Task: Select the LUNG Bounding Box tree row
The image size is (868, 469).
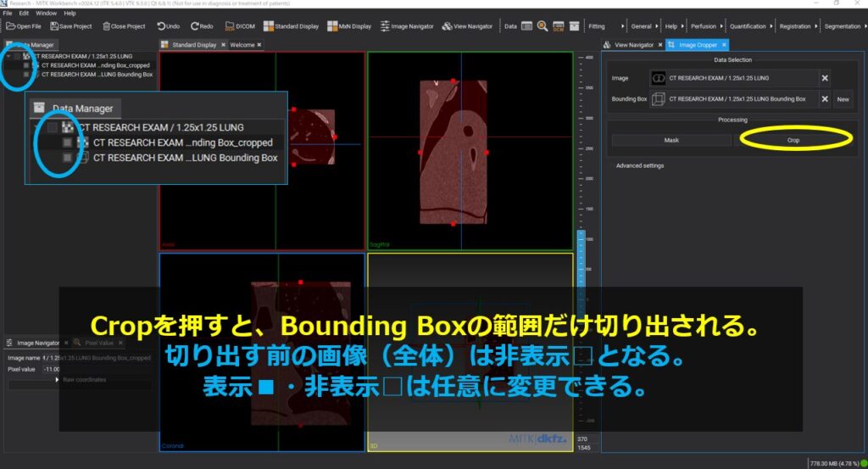Action: [97, 74]
